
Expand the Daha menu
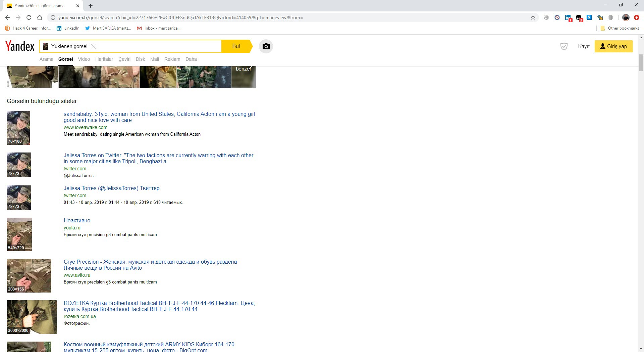point(191,59)
